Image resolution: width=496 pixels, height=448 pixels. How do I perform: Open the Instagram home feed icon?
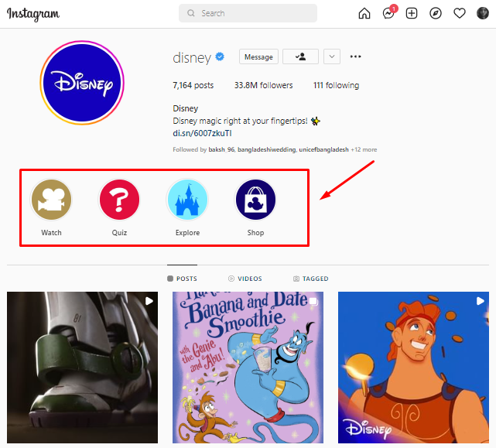[364, 13]
